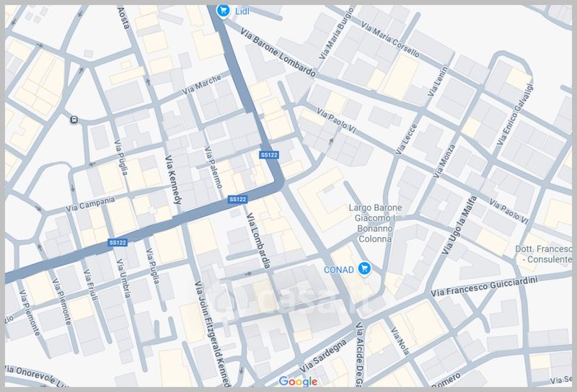Click the CONAD store text label
This screenshot has width=577, height=392.
(x=338, y=270)
